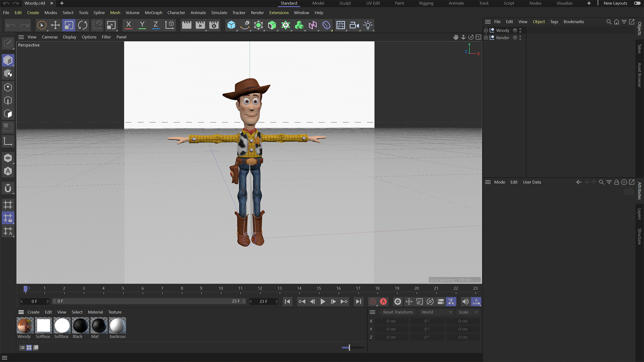The width and height of the screenshot is (644, 362).
Task: Select the Woody material thumbnail
Action: [25, 325]
